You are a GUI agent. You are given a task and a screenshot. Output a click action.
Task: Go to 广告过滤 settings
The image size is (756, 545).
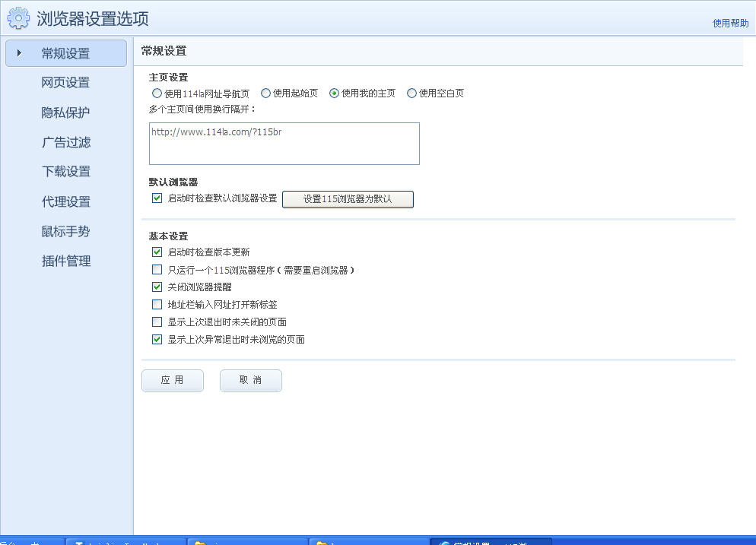pos(65,142)
